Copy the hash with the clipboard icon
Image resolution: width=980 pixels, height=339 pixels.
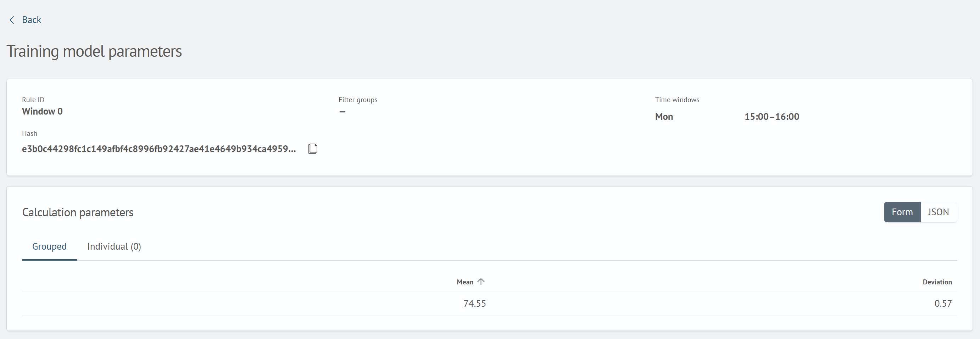tap(313, 148)
